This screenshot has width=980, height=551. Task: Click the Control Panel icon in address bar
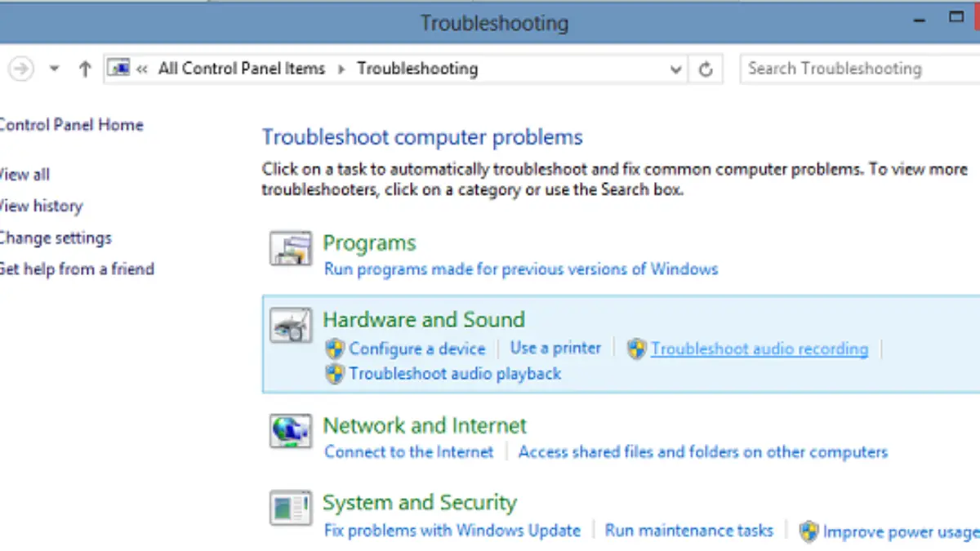pos(119,69)
